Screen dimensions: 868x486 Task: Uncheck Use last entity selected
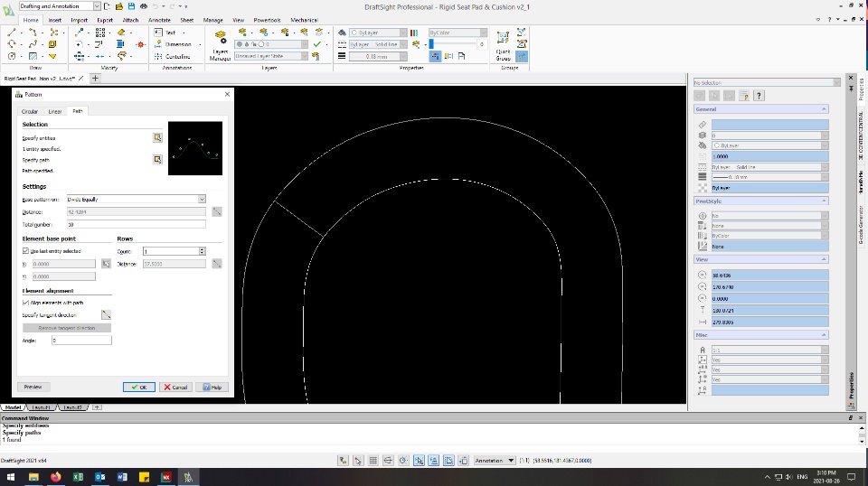pyautogui.click(x=25, y=251)
